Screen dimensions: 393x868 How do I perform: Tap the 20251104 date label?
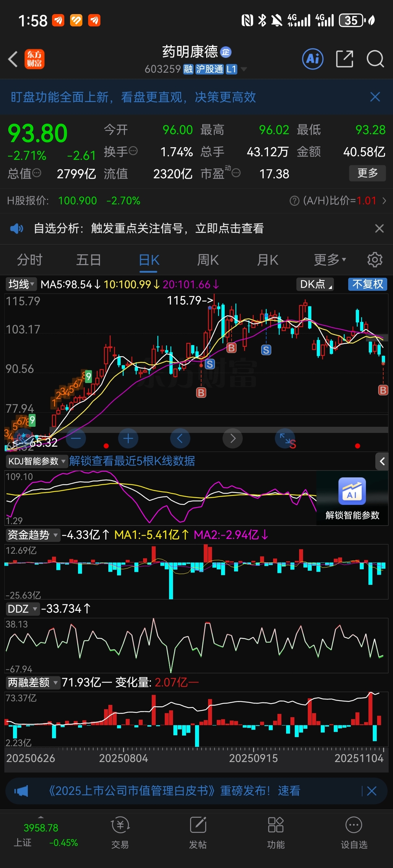pos(359,758)
